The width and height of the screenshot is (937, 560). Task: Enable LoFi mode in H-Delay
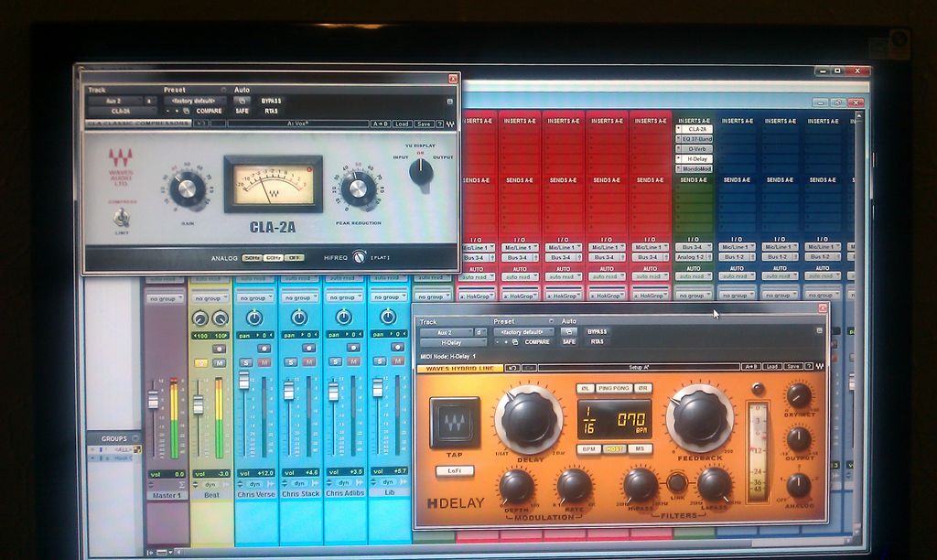[x=454, y=471]
